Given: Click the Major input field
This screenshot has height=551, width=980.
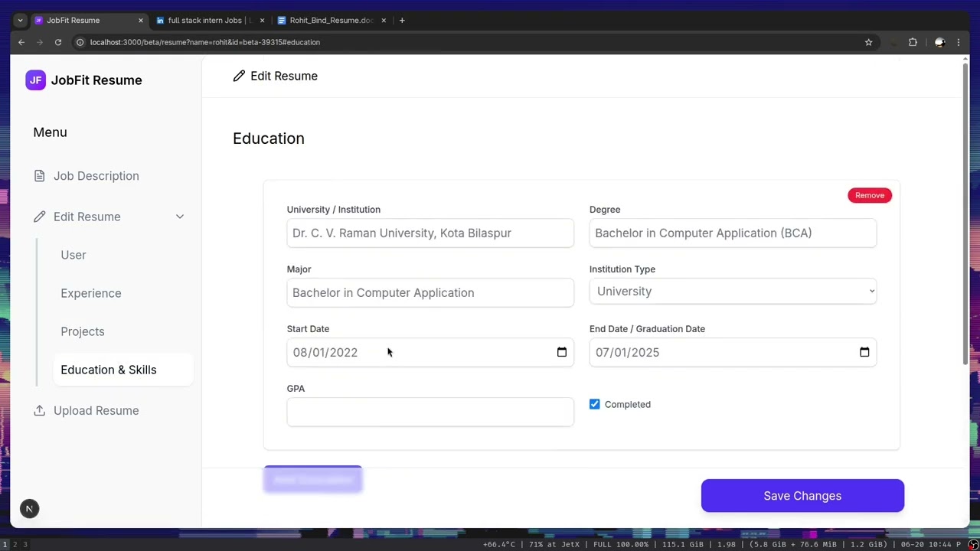Looking at the screenshot, I should (x=430, y=292).
